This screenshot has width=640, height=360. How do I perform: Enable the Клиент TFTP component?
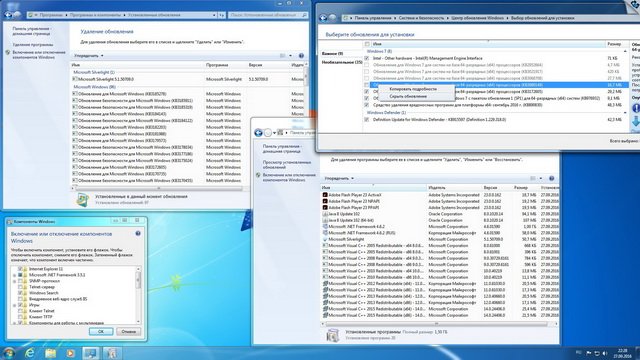(20, 317)
